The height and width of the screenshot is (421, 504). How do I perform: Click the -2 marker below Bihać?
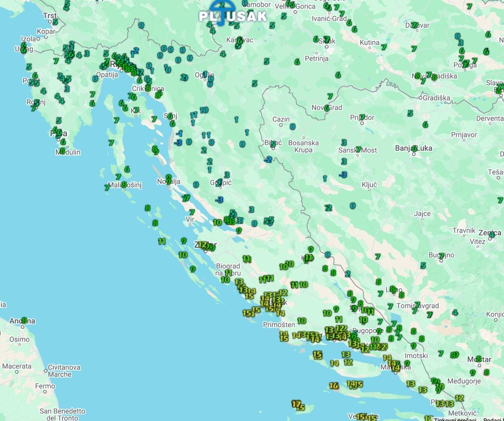(268, 159)
